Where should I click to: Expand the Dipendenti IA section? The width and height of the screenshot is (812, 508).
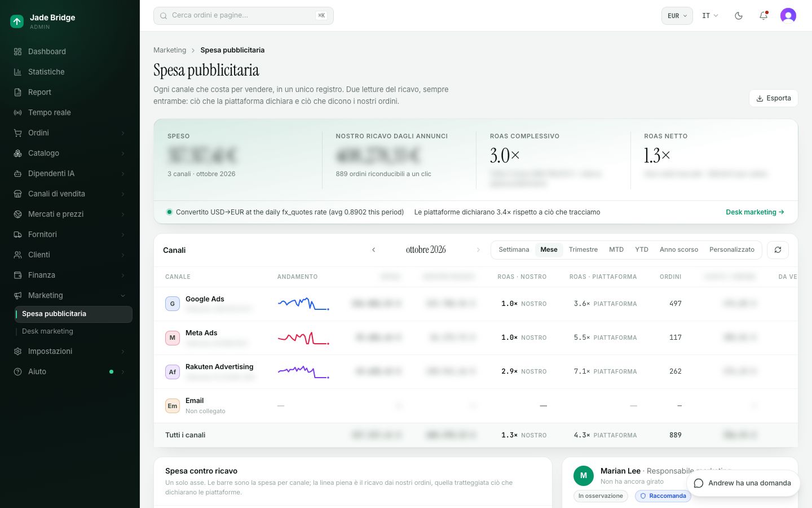pos(70,173)
